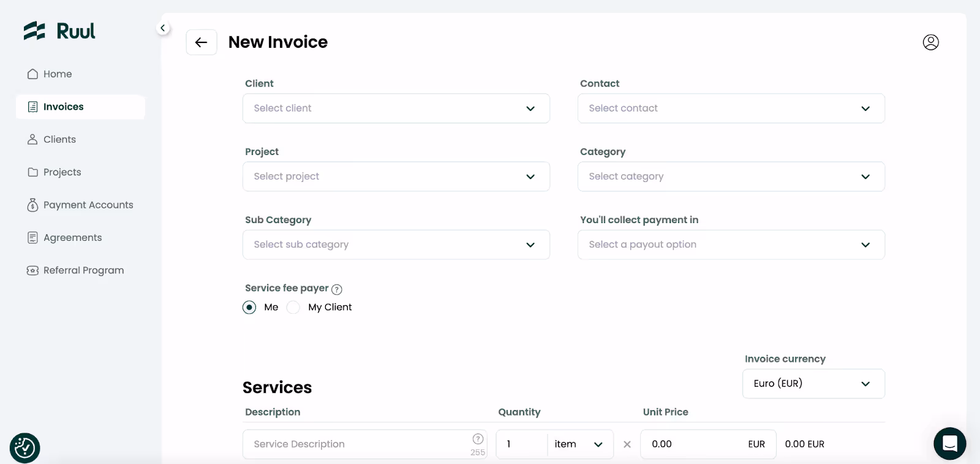The height and width of the screenshot is (464, 980).
Task: Click the Category field label
Action: 603,151
